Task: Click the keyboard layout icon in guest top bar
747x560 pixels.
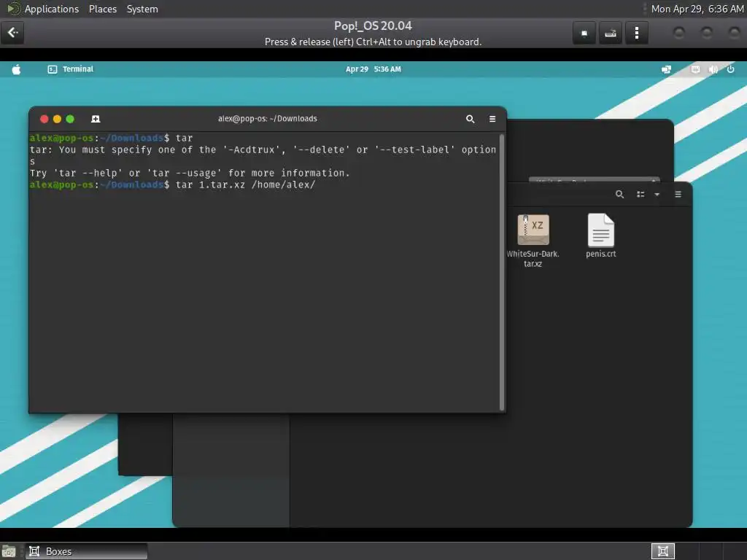Action: pos(695,69)
